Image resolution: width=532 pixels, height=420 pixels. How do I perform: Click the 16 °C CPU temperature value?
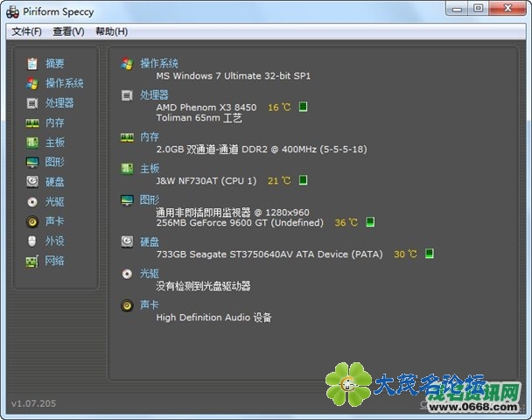click(x=279, y=108)
